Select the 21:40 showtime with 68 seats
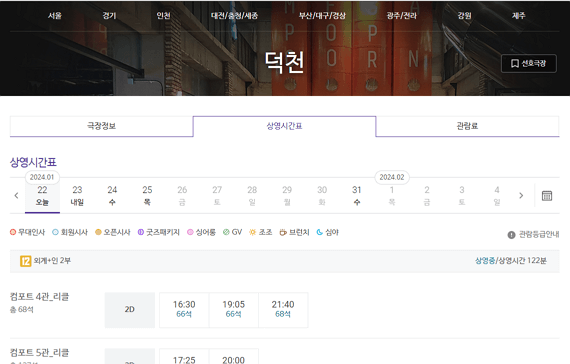 tap(283, 310)
